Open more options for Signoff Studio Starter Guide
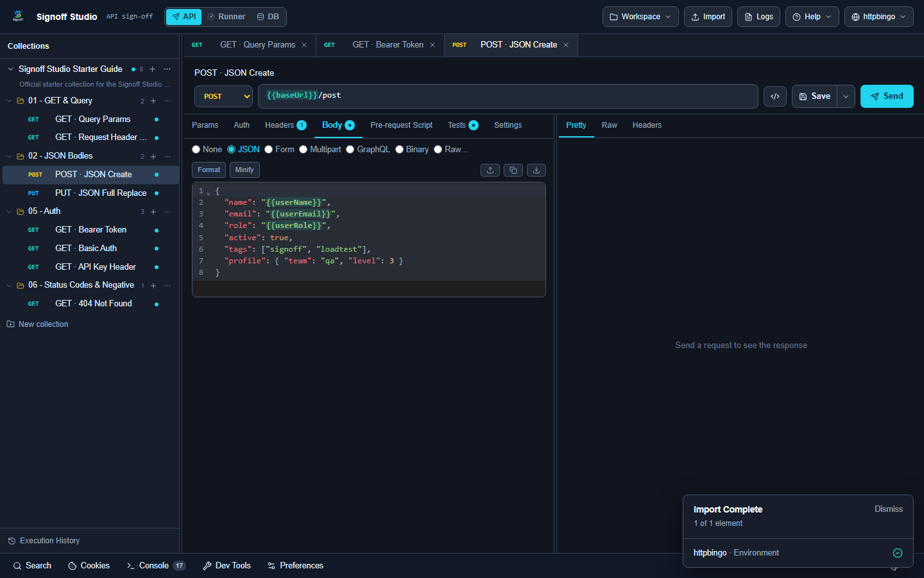Viewport: 924px width, 578px height. click(x=167, y=69)
